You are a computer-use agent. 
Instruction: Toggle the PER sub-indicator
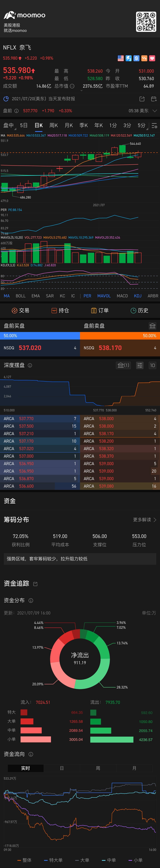pos(87,296)
